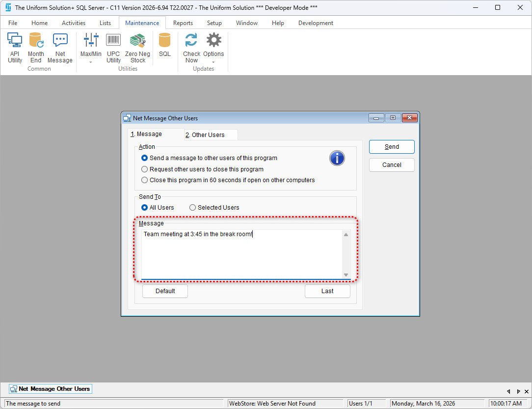Launch the UPC Utility barcode tool
Image resolution: width=532 pixels, height=409 pixels.
[x=113, y=48]
